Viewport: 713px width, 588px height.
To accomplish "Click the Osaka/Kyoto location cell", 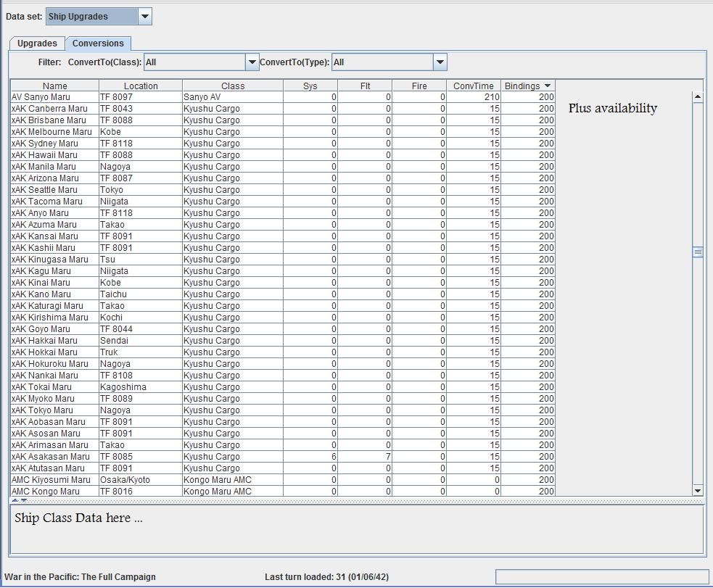I will pyautogui.click(x=141, y=479).
